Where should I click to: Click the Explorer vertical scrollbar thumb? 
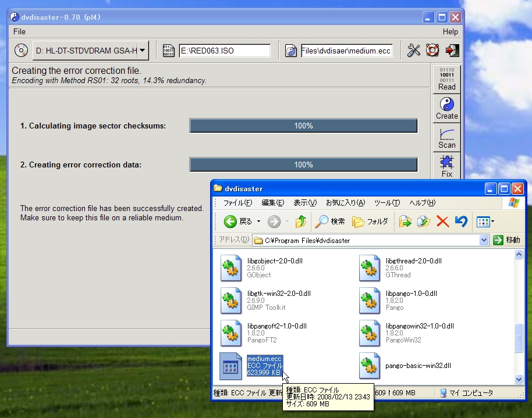[x=519, y=338]
